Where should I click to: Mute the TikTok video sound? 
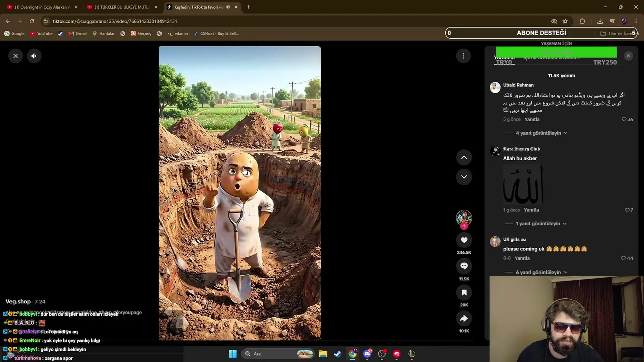pyautogui.click(x=34, y=56)
